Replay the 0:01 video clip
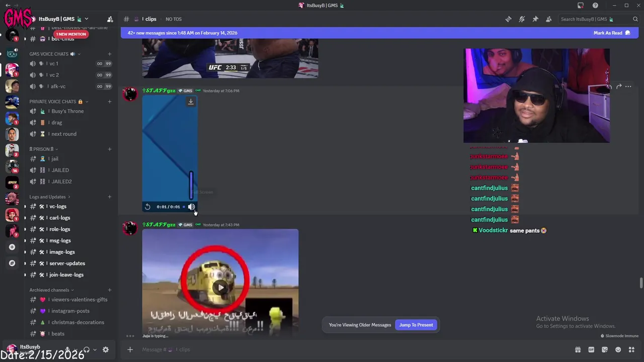The width and height of the screenshot is (644, 362). tap(147, 207)
